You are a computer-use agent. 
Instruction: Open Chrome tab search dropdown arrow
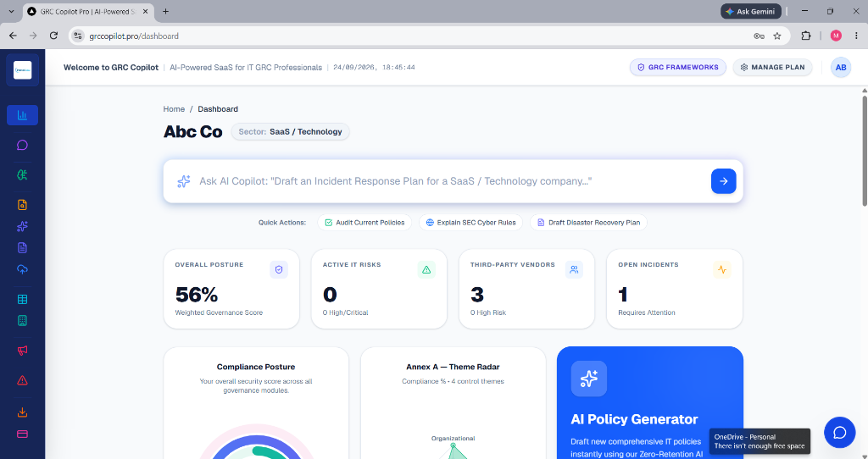pyautogui.click(x=11, y=11)
